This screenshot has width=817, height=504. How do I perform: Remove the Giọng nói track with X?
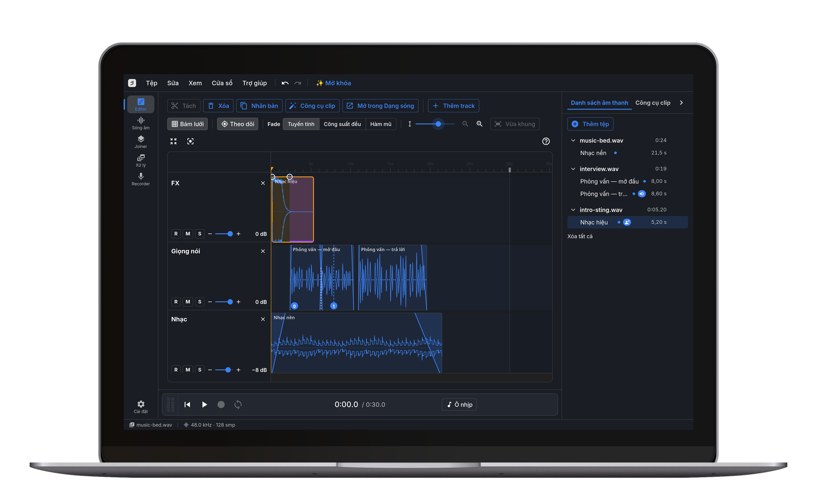[x=263, y=251]
